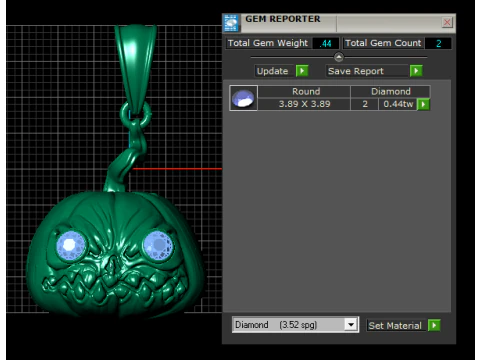Select the right diamond gem on the pumpkin

pyautogui.click(x=159, y=246)
